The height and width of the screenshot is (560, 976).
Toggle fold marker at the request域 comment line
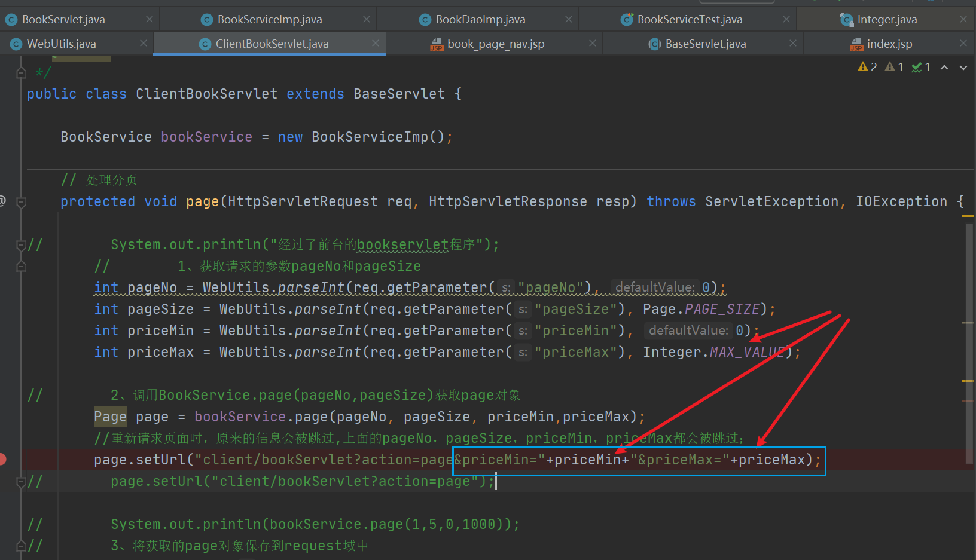(21, 546)
